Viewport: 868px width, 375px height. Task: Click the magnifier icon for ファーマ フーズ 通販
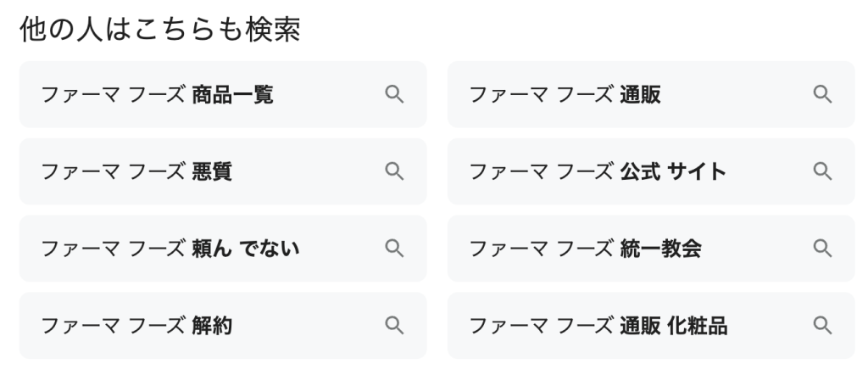pyautogui.click(x=822, y=94)
